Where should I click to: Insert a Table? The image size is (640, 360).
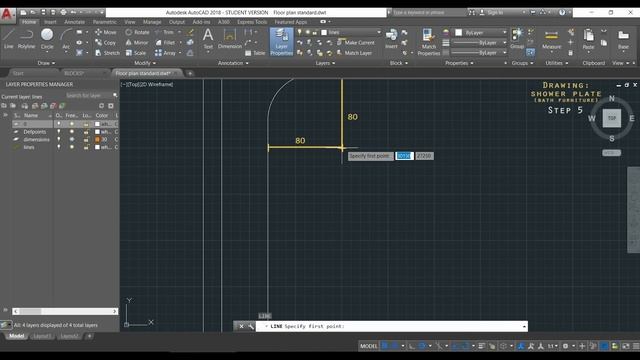pos(255,53)
